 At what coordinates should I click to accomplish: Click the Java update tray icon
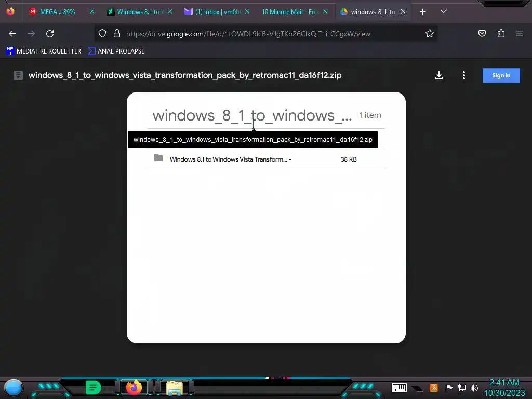click(434, 388)
